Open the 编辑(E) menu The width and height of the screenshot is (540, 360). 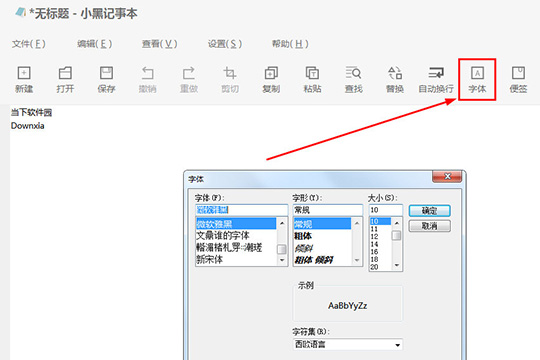tap(94, 44)
